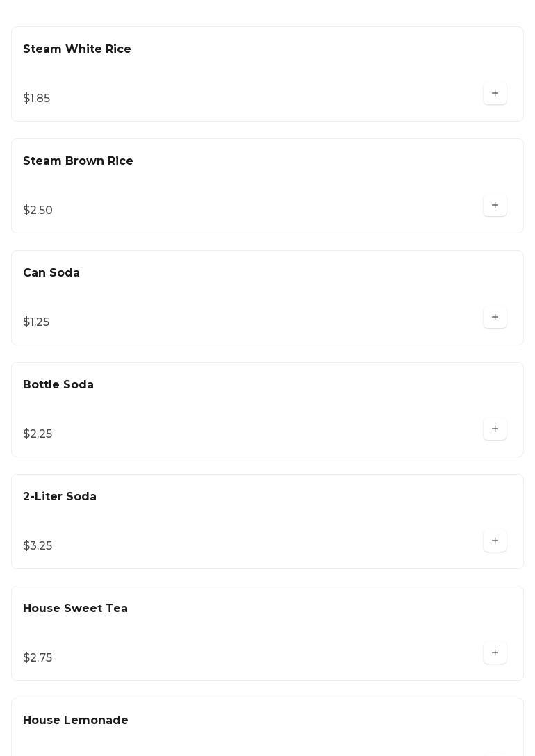Select the Steam Brown Rice heading

[78, 161]
